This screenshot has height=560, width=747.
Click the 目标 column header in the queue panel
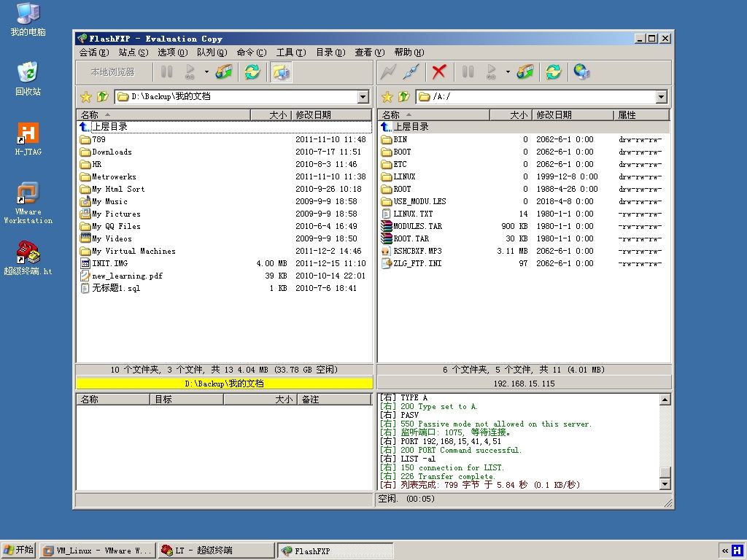pyautogui.click(x=187, y=399)
